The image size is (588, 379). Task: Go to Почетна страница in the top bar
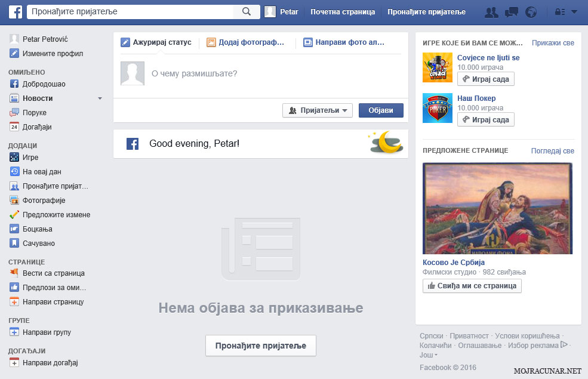click(343, 12)
